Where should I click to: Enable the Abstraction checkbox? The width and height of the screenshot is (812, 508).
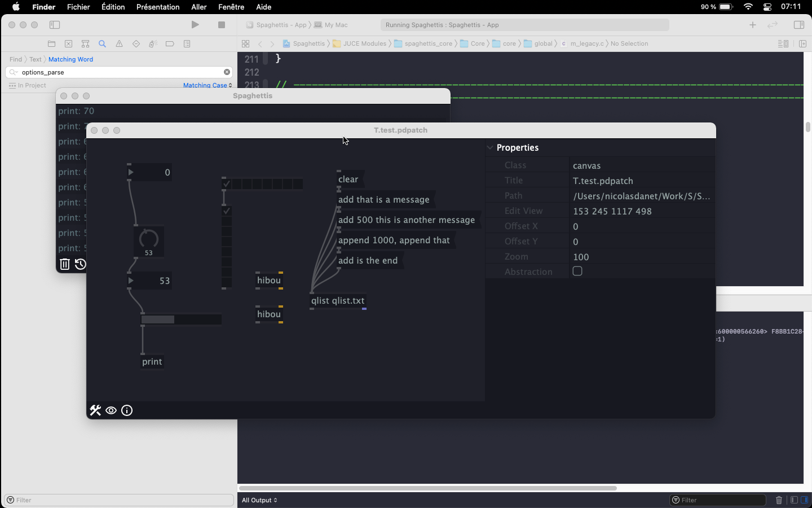[x=577, y=271]
